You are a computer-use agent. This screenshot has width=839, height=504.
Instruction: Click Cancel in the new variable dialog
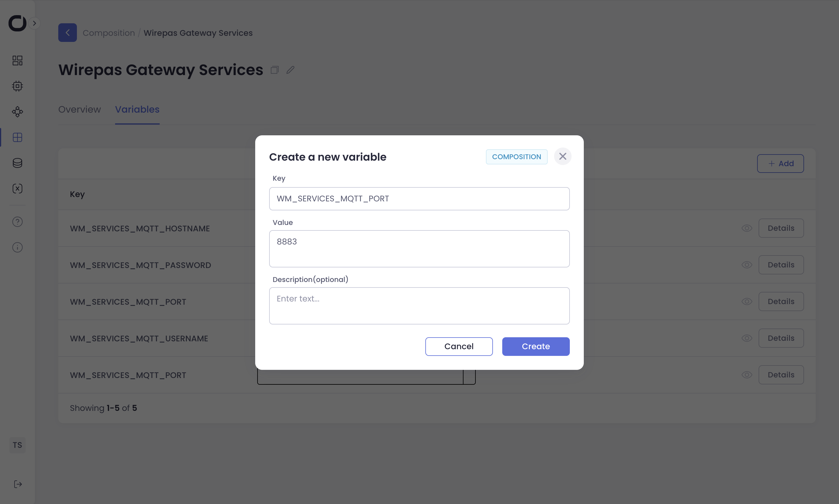tap(459, 346)
